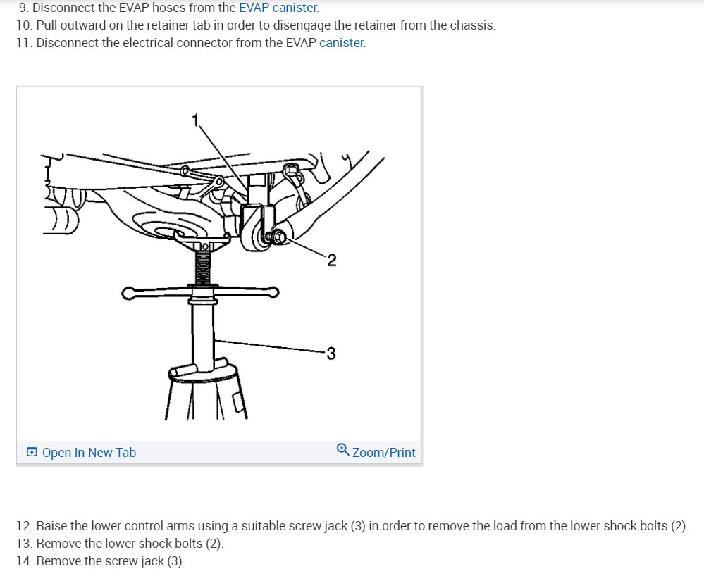This screenshot has height=588, width=704.
Task: Choose the Zoom/Print text link
Action: pyautogui.click(x=383, y=453)
